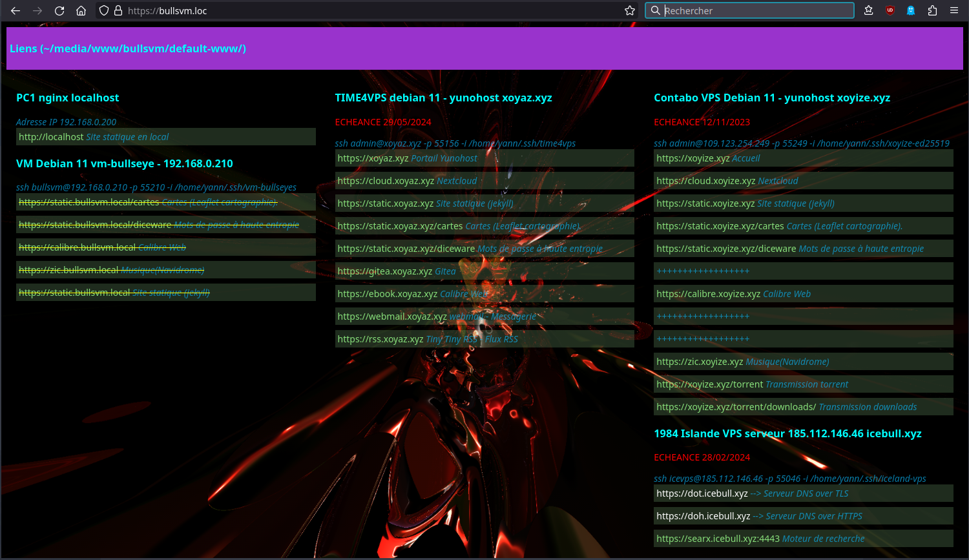Click the bullsvm.loc address bar
969x560 pixels.
362,11
